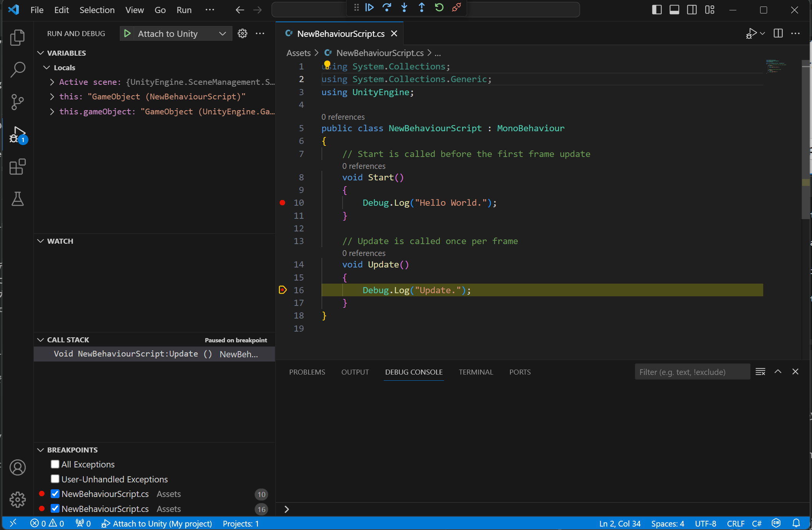Open the Extensions view in activity bar
This screenshot has width=812, height=530.
17,167
